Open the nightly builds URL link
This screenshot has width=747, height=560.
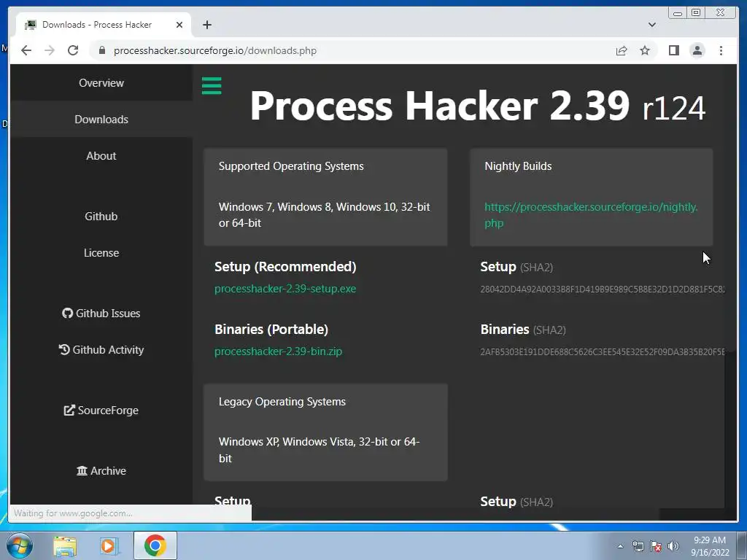[591, 215]
